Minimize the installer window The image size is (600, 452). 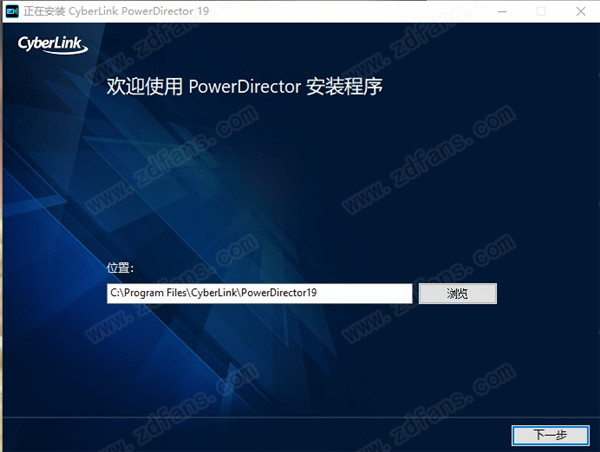pyautogui.click(x=502, y=11)
